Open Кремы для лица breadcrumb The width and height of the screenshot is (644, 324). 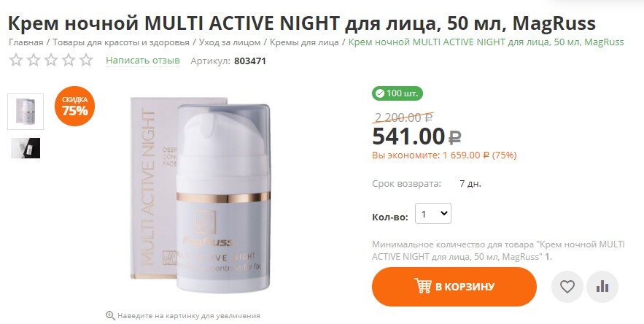(304, 42)
